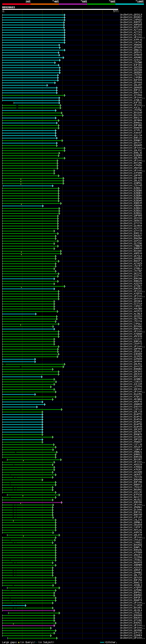Open hit UniRef100_B9SRG7
The image size is (146, 644).
131,17
